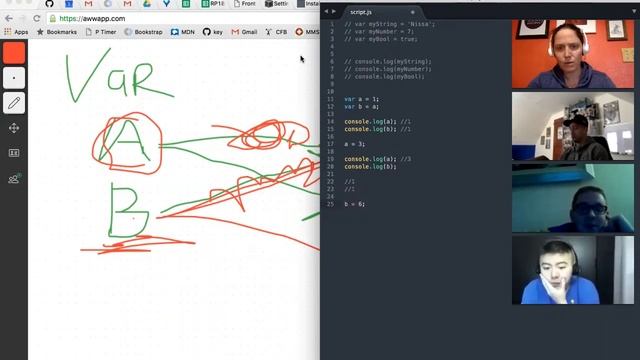Click the editor tab-back arrow
Viewport: 640px width, 360px height.
coord(326,11)
